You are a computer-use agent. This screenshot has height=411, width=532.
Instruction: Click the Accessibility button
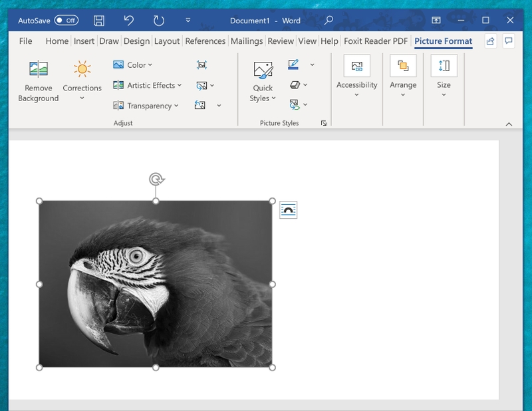pos(356,76)
